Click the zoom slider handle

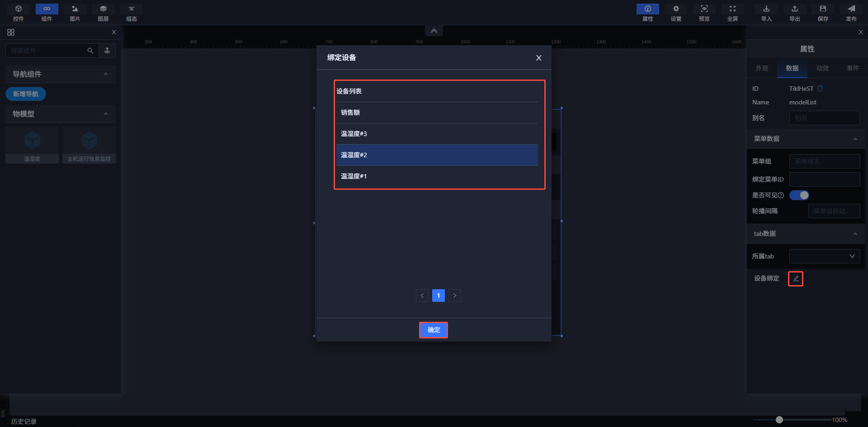[x=779, y=420]
